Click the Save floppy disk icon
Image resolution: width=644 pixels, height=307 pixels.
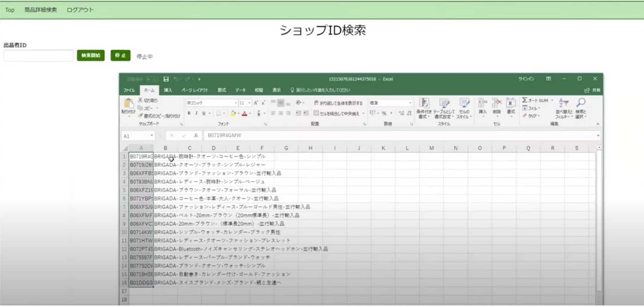pos(166,79)
